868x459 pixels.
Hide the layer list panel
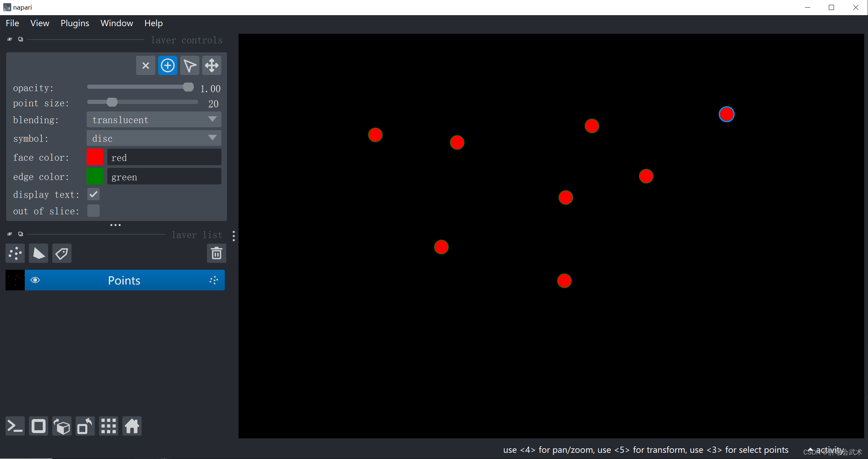[x=10, y=234]
